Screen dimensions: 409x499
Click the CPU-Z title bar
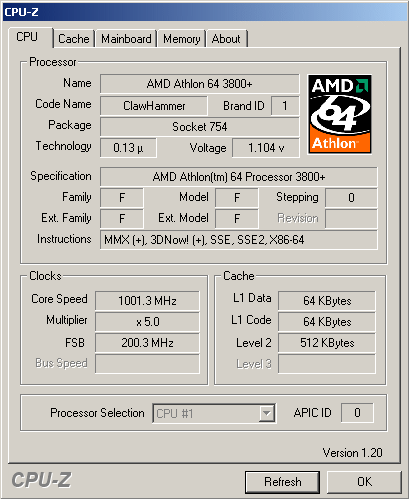(204, 12)
